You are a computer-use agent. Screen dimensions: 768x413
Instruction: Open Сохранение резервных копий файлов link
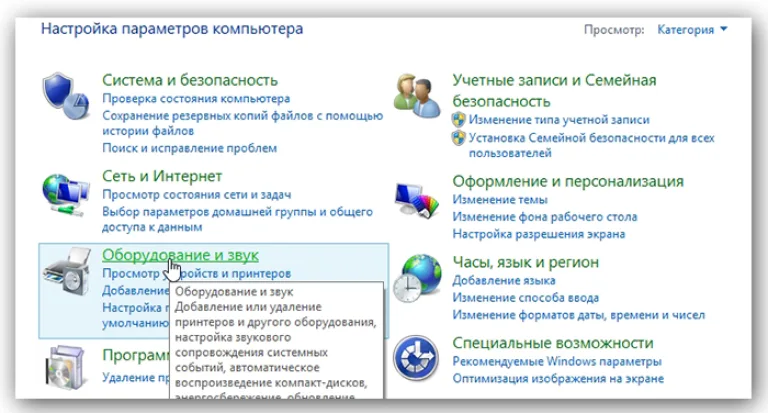pyautogui.click(x=242, y=123)
